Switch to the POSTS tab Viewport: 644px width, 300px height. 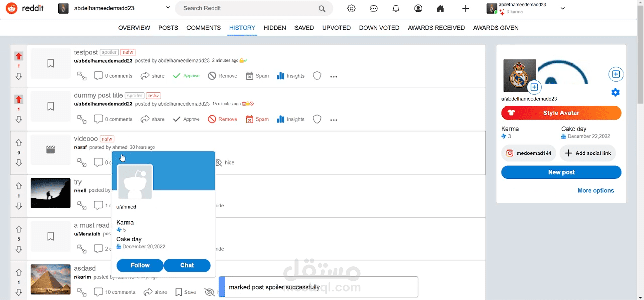(168, 28)
